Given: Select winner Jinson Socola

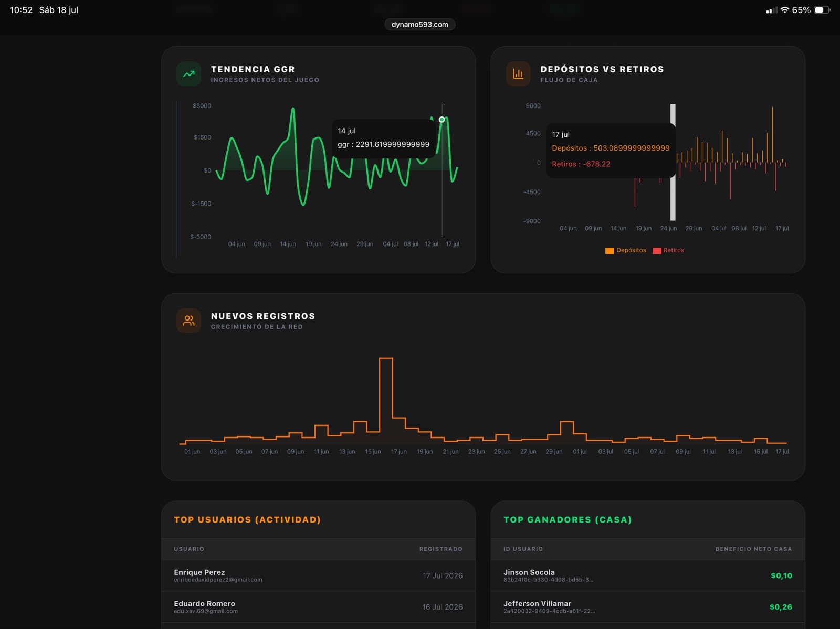Looking at the screenshot, I should pyautogui.click(x=529, y=572).
